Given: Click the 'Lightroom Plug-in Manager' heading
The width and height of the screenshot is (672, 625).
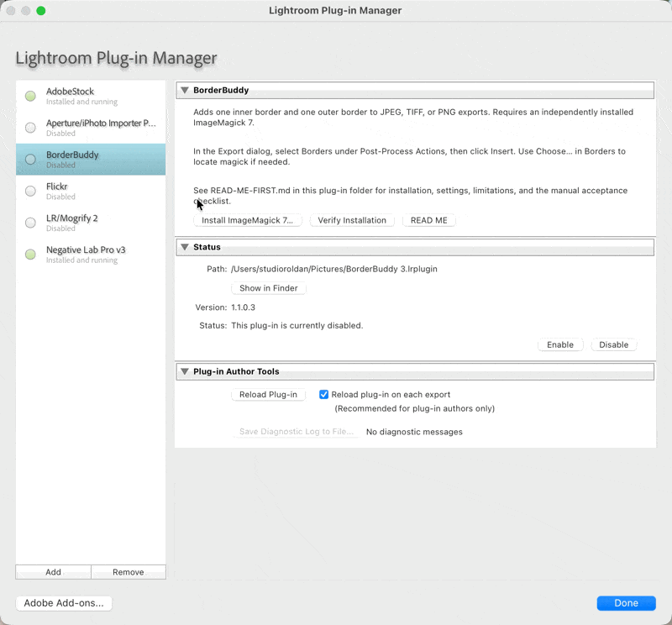Looking at the screenshot, I should (116, 58).
